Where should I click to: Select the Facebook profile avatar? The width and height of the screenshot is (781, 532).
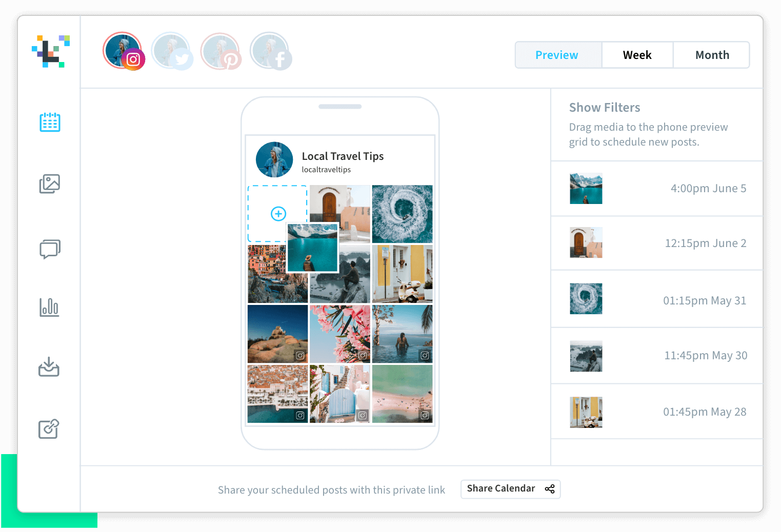tap(270, 51)
